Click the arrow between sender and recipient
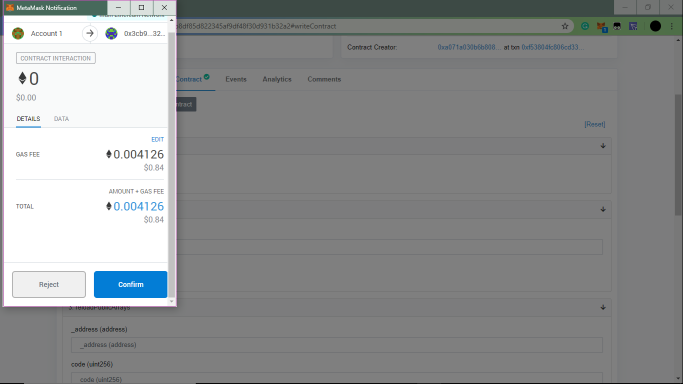The image size is (683, 384). pyautogui.click(x=90, y=33)
